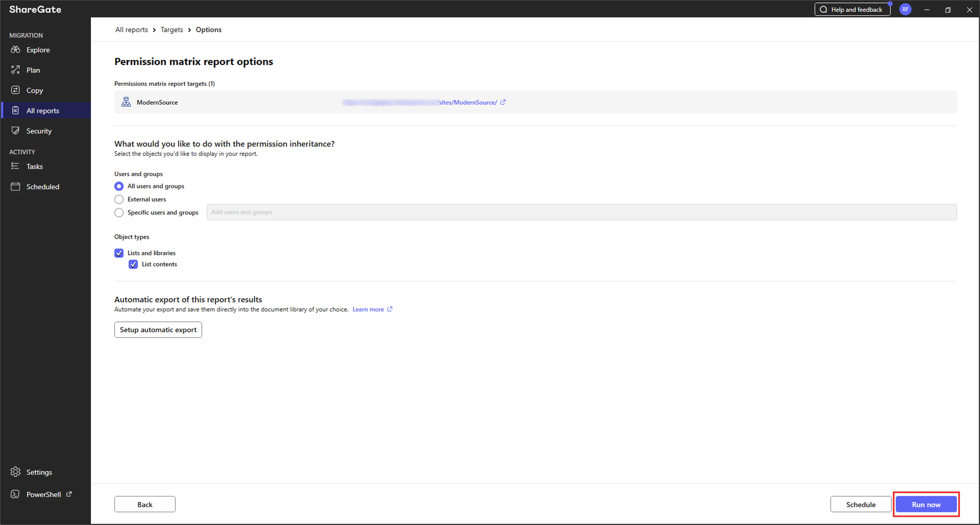Viewport: 980px width, 525px height.
Task: Click the All reports clipboard icon
Action: pyautogui.click(x=15, y=110)
